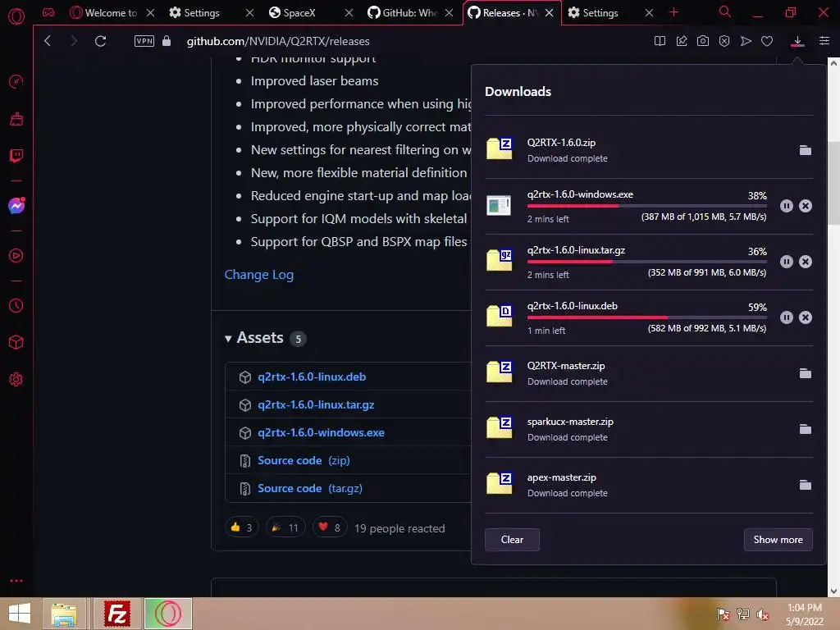Cancel the q2rtx-1.6.0-linux.deb download
This screenshot has height=630, width=840.
806,317
